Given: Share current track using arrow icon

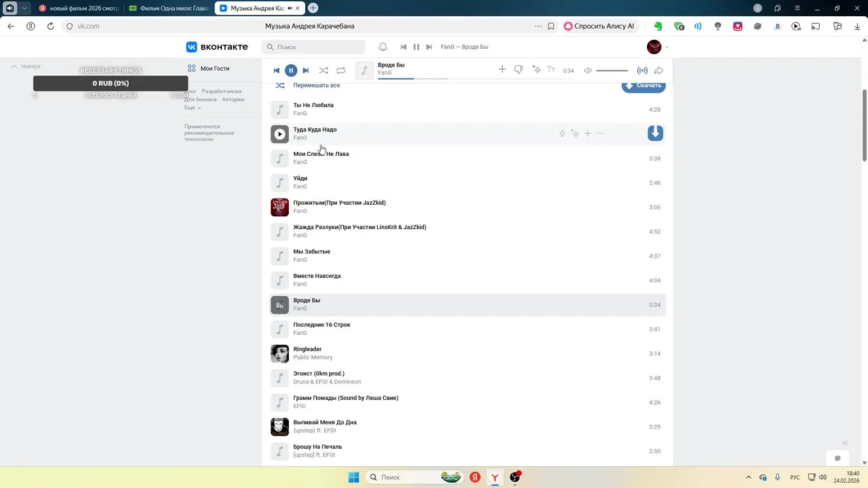Looking at the screenshot, I should point(658,70).
